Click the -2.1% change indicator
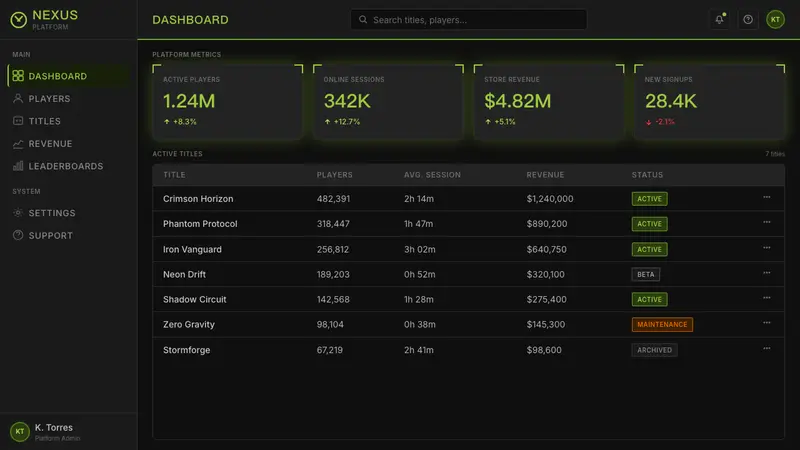This screenshot has height=450, width=800. 660,122
